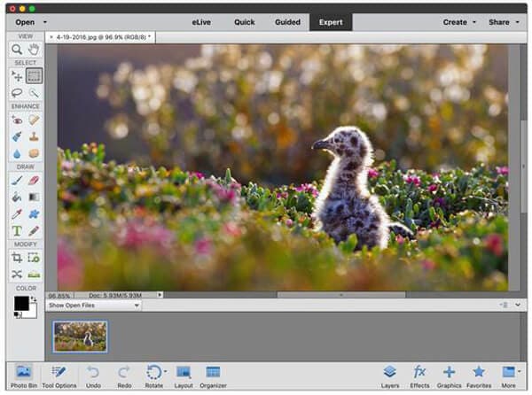Expand the Show Open Files dropdown
This screenshot has height=395, width=532.
pos(94,305)
